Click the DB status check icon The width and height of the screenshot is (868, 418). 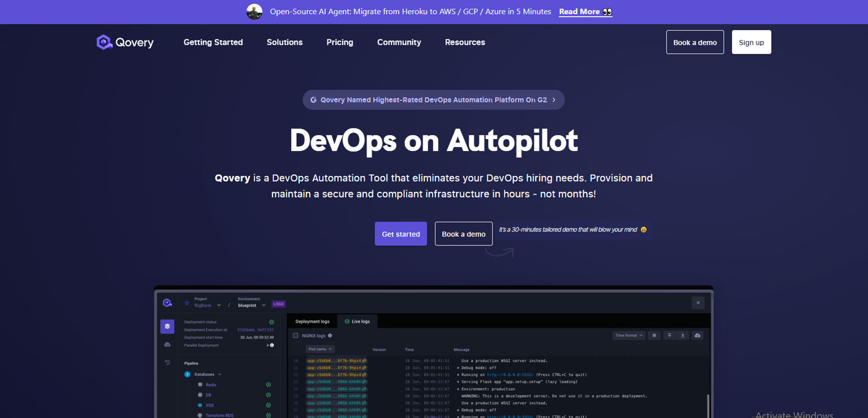click(268, 395)
